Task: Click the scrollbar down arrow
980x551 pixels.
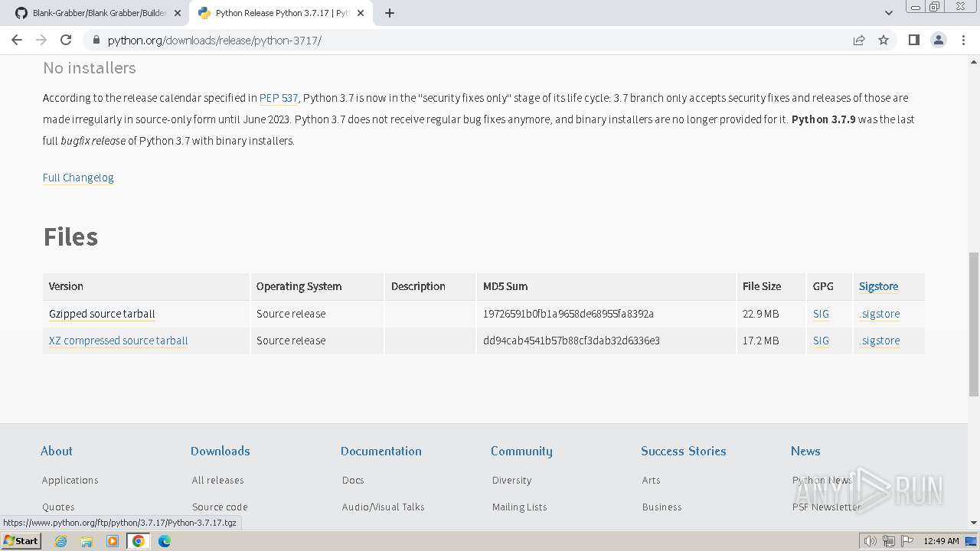Action: (x=974, y=523)
